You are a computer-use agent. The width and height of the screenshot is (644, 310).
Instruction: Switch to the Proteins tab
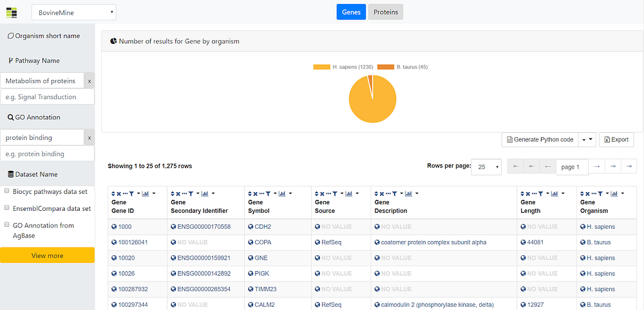[x=386, y=12]
